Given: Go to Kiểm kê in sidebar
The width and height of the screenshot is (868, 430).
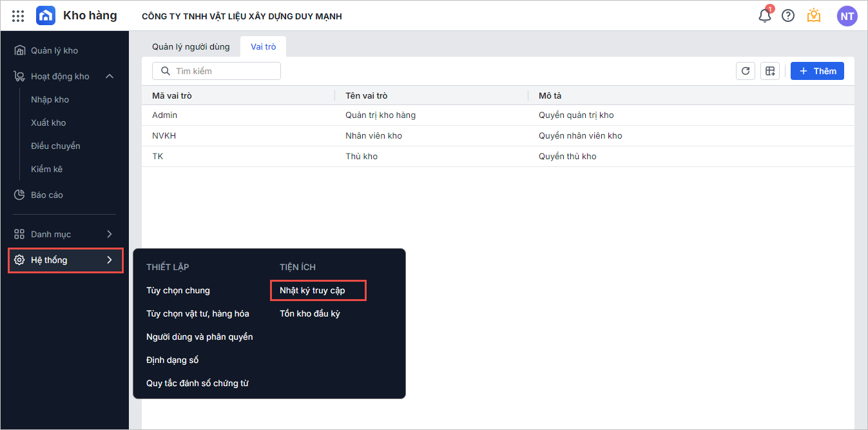Looking at the screenshot, I should tap(46, 169).
